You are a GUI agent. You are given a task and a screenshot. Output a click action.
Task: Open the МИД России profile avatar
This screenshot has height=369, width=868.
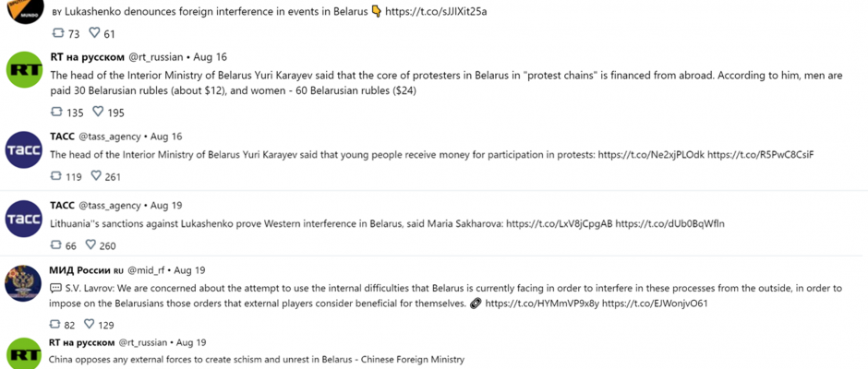(23, 282)
